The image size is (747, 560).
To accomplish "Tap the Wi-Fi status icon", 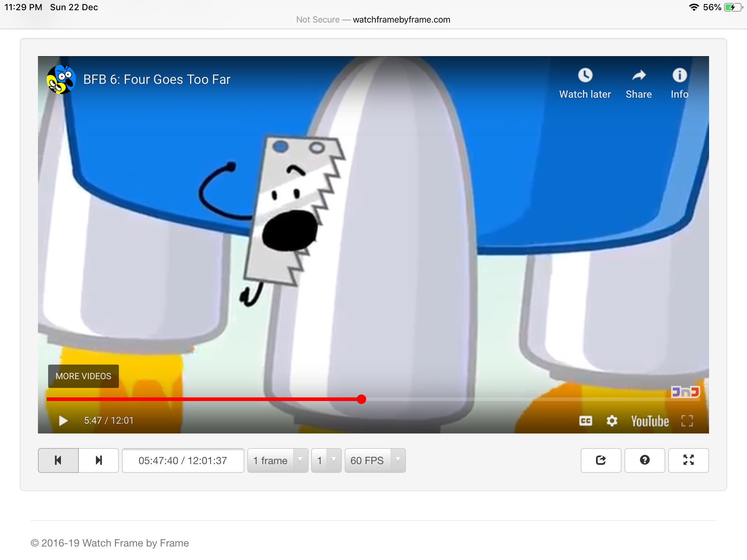I will point(693,7).
